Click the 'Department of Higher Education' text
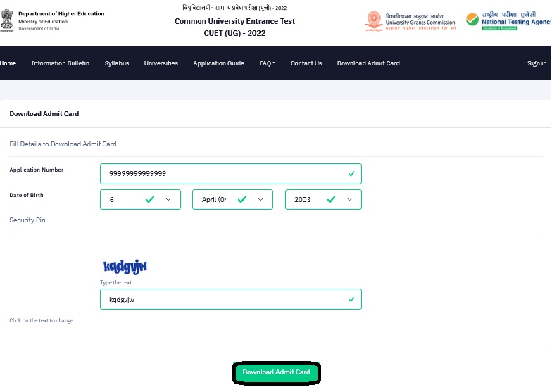 click(x=61, y=14)
